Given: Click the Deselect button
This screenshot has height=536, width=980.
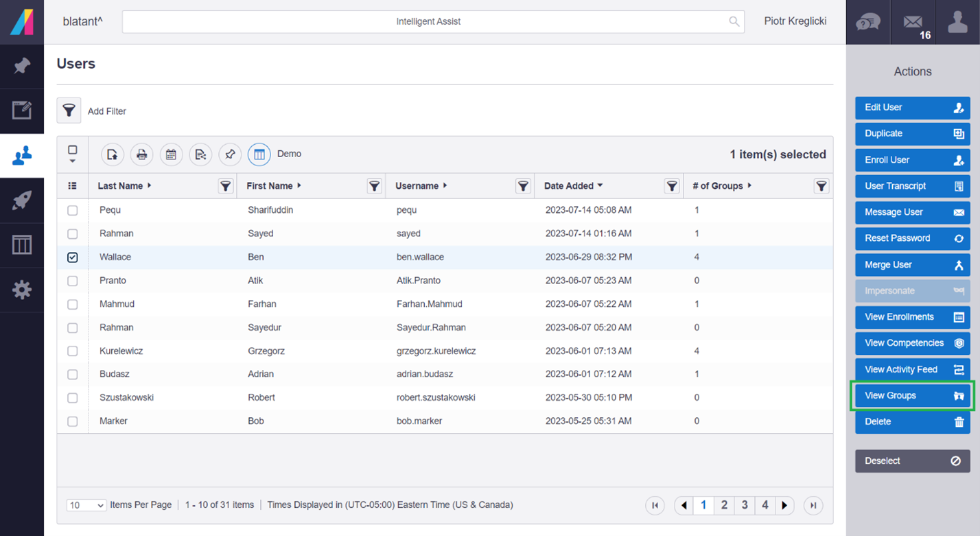Looking at the screenshot, I should click(913, 461).
